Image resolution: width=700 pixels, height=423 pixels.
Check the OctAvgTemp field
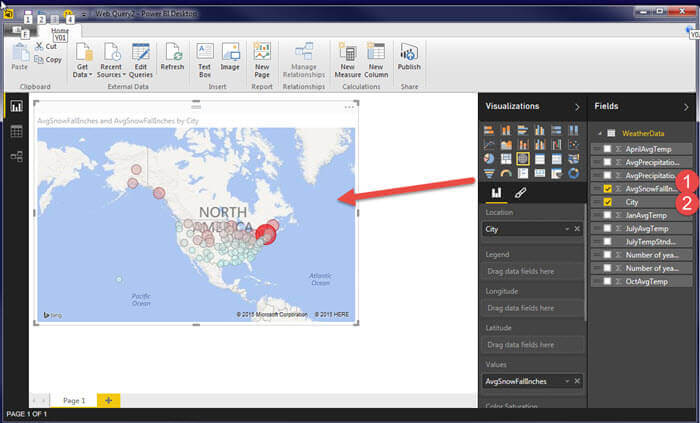pyautogui.click(x=607, y=281)
